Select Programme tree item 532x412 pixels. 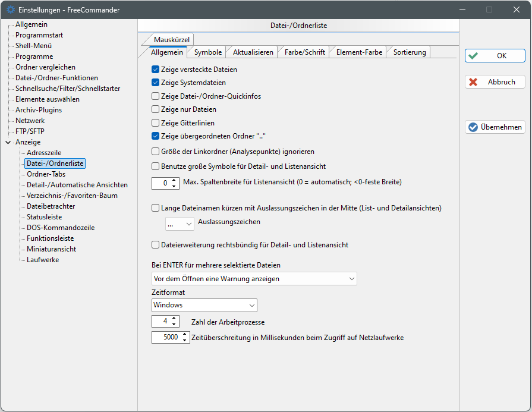point(34,56)
